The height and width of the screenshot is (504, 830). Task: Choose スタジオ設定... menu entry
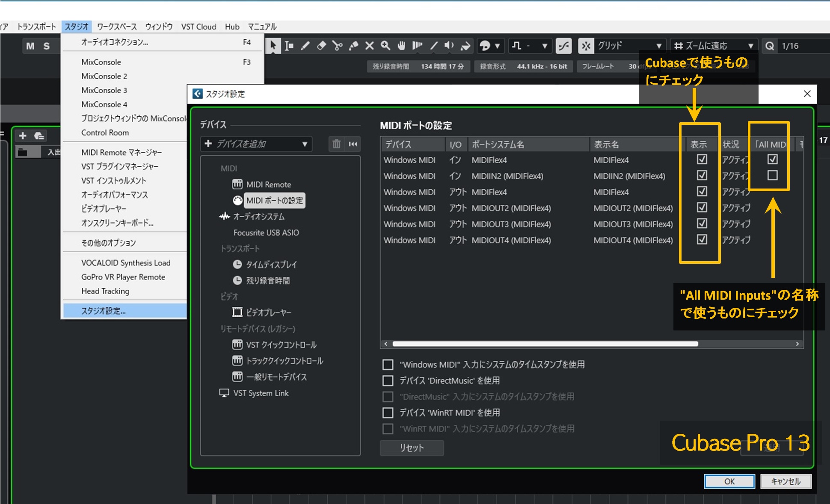(x=124, y=311)
